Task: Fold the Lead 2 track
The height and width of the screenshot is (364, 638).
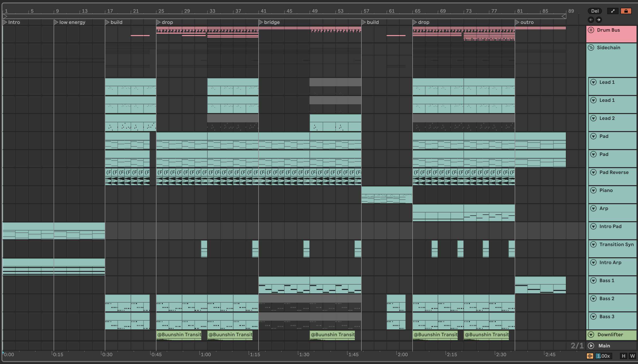Action: (593, 118)
